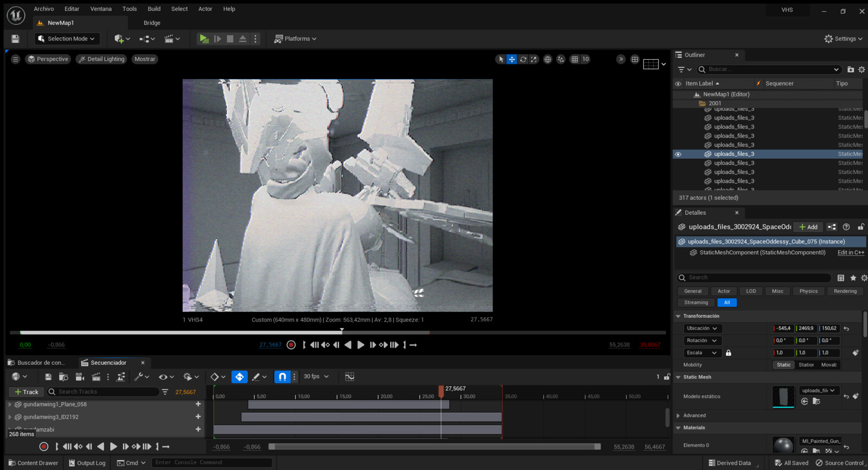Add a track section to gundamwing1_Plane_058

pos(198,404)
